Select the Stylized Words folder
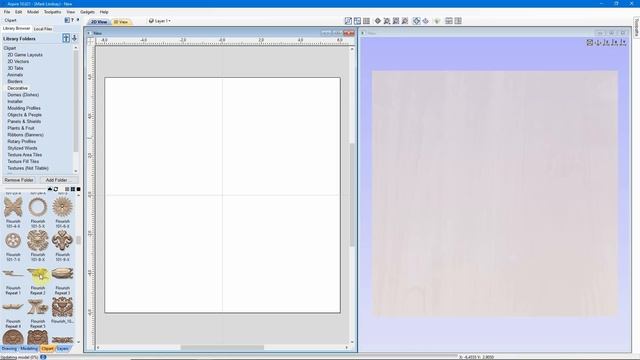640x360 pixels. pyautogui.click(x=22, y=148)
